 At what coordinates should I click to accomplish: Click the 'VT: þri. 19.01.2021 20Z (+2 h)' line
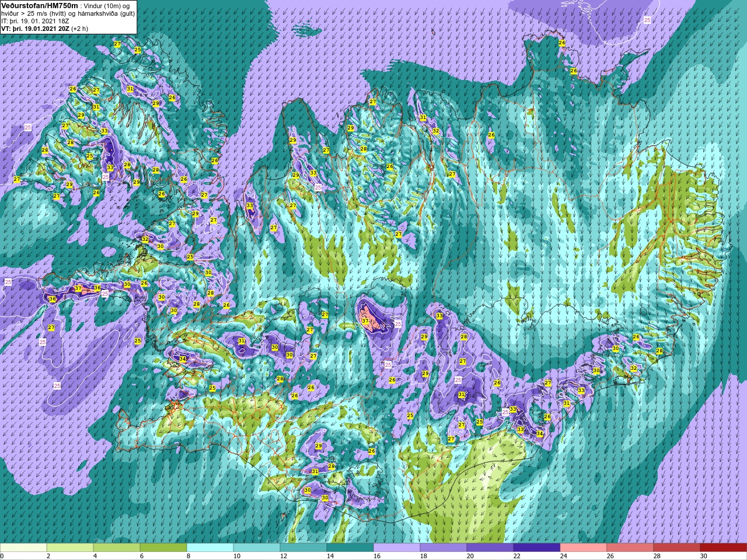pyautogui.click(x=45, y=29)
